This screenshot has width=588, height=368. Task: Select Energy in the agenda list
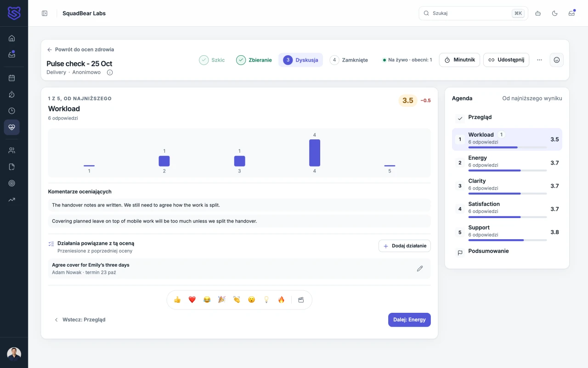pyautogui.click(x=507, y=163)
